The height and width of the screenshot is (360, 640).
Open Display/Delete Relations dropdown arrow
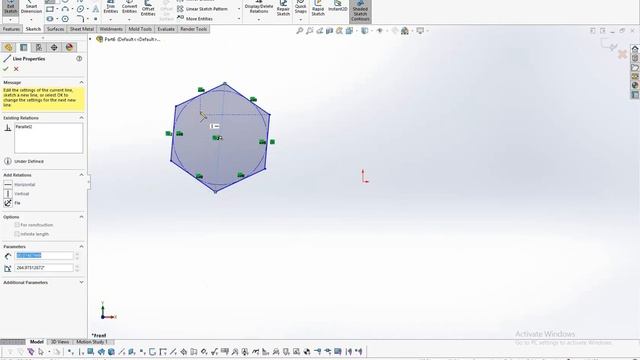[259, 20]
